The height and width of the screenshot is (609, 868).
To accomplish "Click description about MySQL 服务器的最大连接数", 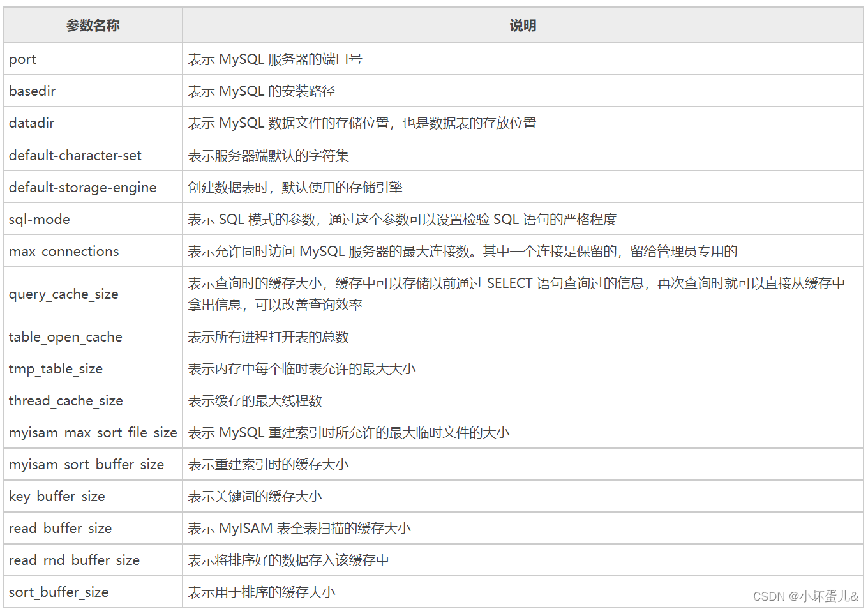I will click(463, 252).
